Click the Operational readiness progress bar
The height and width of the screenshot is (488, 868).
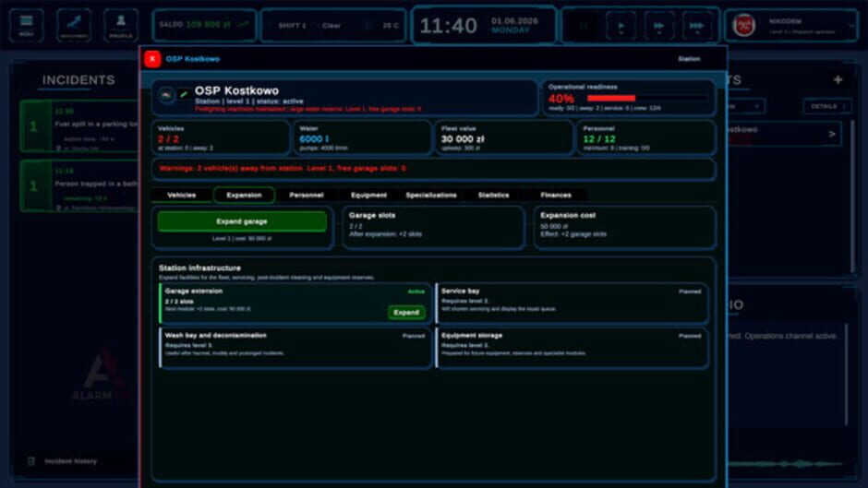point(646,99)
